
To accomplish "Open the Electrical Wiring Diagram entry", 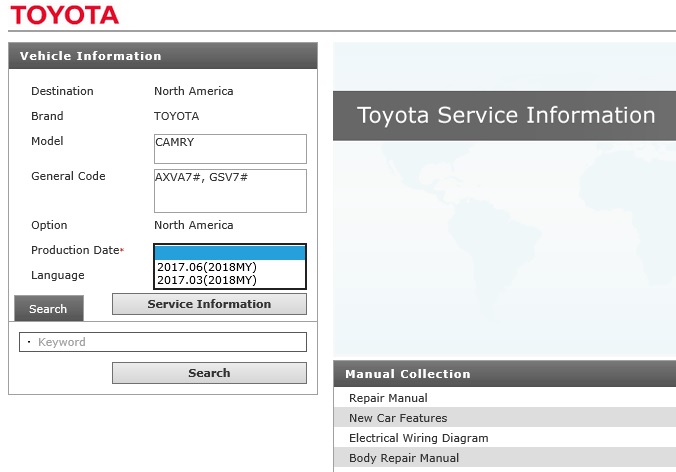I will (504, 438).
